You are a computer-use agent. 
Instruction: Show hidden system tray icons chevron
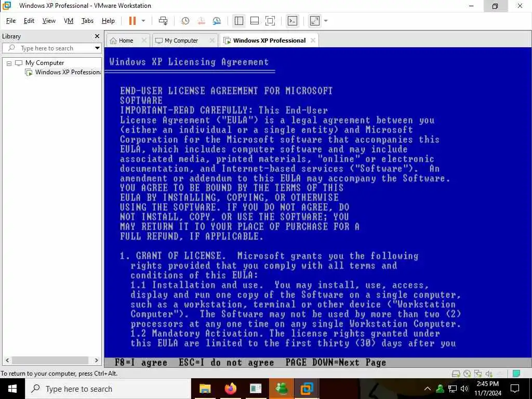click(x=428, y=389)
